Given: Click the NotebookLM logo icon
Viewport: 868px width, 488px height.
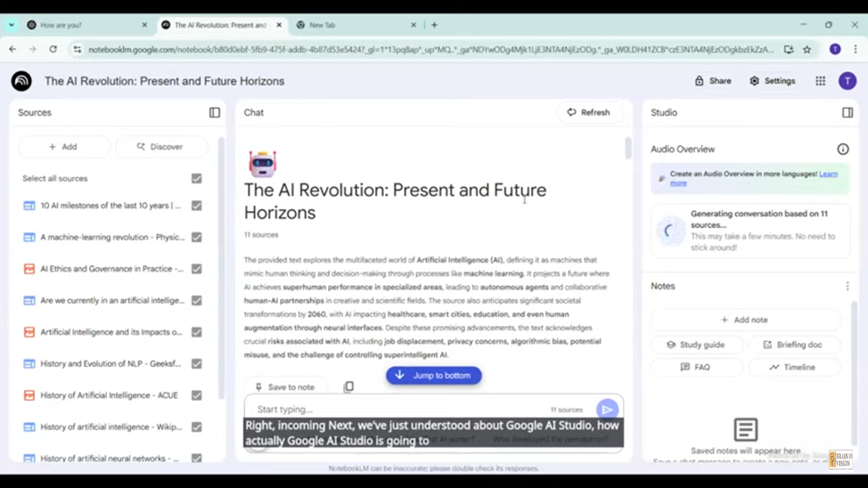Looking at the screenshot, I should (22, 81).
